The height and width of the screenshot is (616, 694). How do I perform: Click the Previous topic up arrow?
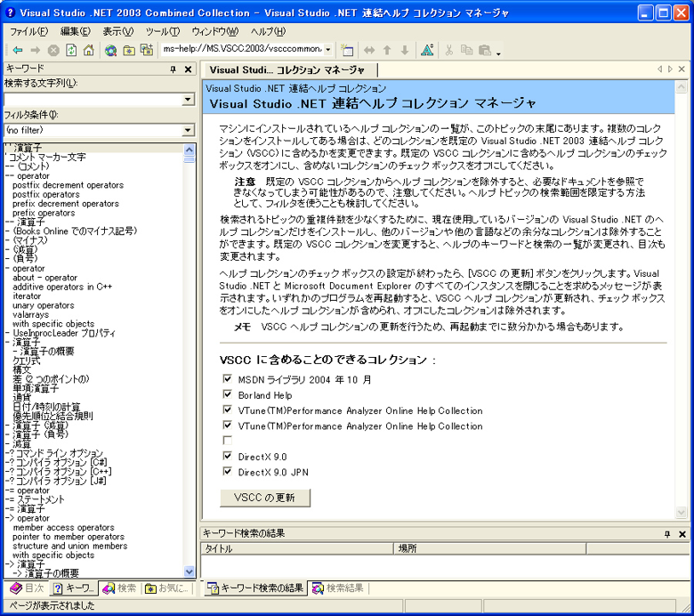(387, 50)
